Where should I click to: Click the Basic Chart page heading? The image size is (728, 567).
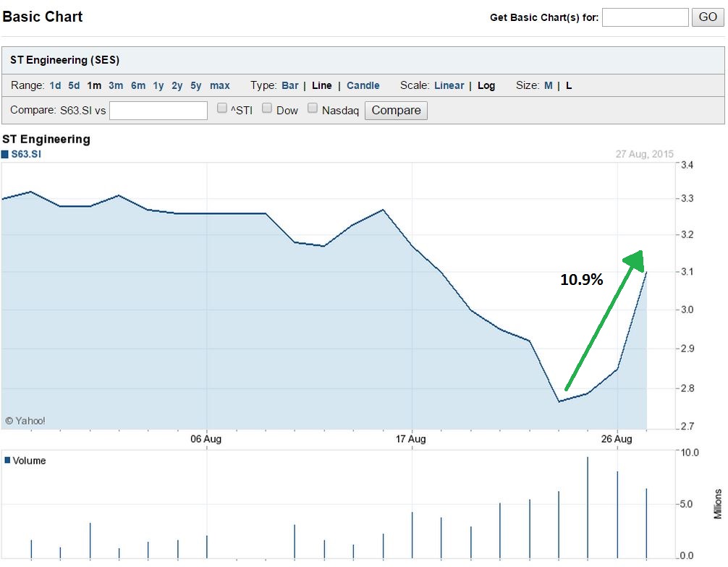point(42,17)
